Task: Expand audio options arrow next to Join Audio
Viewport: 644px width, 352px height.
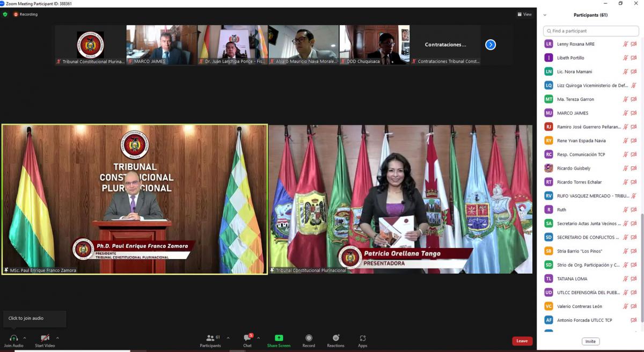Action: tap(25, 338)
